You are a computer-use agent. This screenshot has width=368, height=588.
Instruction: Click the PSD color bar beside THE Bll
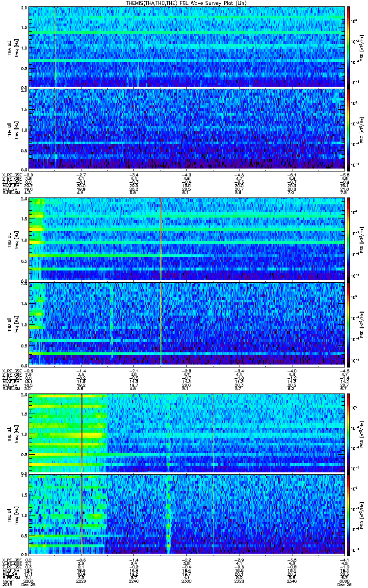[348, 514]
